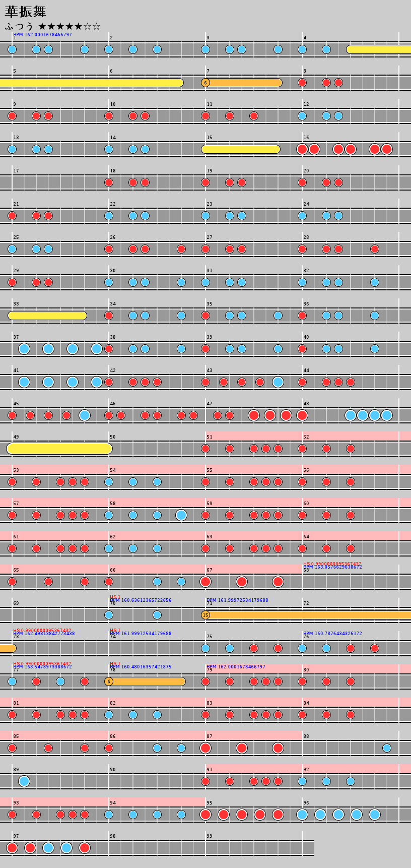The height and width of the screenshot is (868, 411).
Task: Select the yellow drumroll bar in measure 33
Action: (x=47, y=316)
